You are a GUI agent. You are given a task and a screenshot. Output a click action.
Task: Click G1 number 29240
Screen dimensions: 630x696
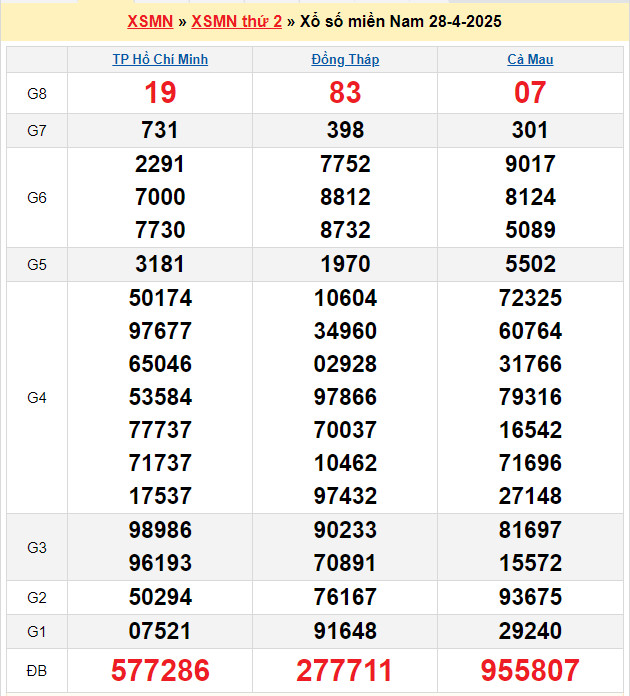point(531,631)
